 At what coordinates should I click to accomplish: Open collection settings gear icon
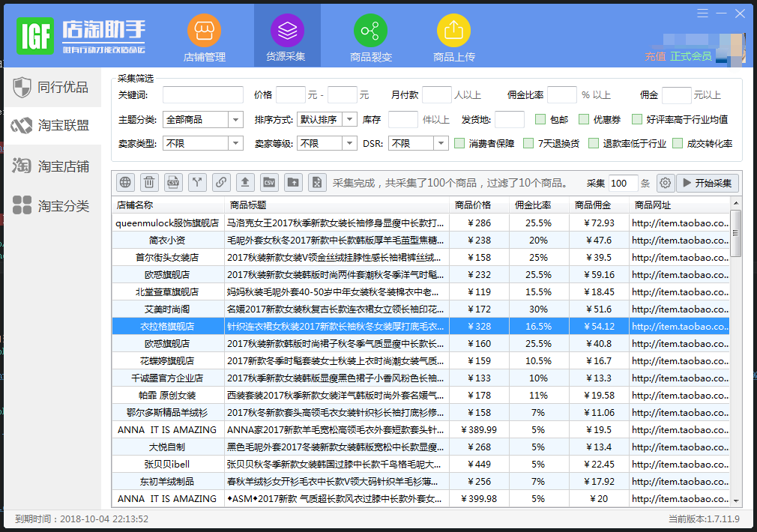click(x=666, y=183)
